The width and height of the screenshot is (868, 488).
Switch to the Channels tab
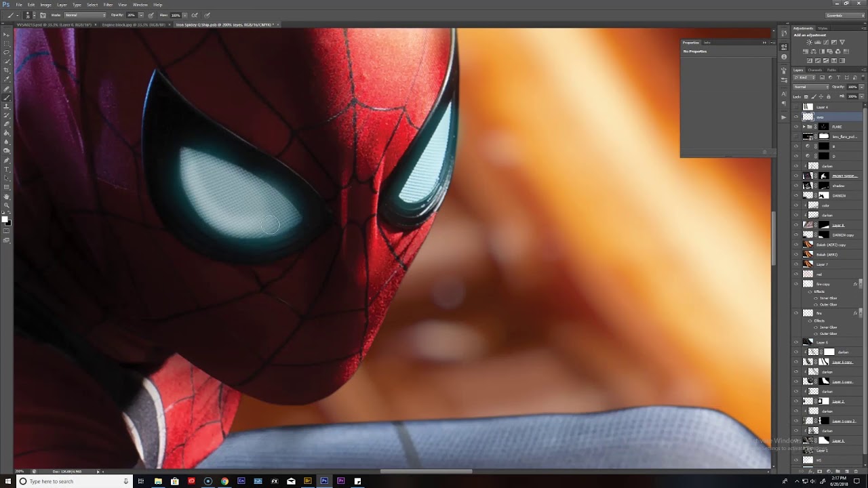point(815,70)
